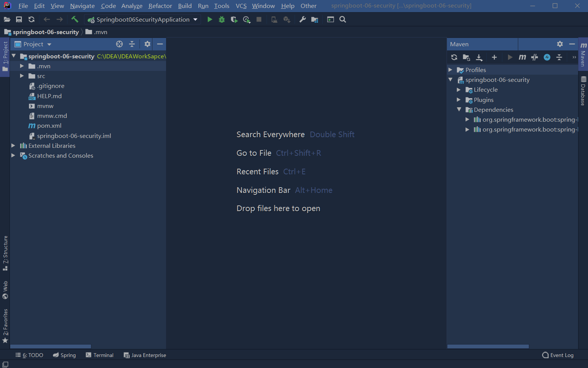Screen dimensions: 588x368
Task: Click the Open folder icon in main toolbar
Action: 7,20
